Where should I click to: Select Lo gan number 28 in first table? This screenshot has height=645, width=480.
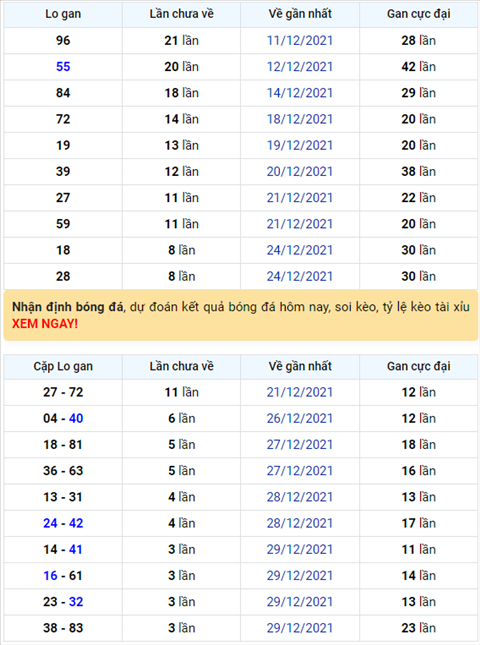point(63,276)
